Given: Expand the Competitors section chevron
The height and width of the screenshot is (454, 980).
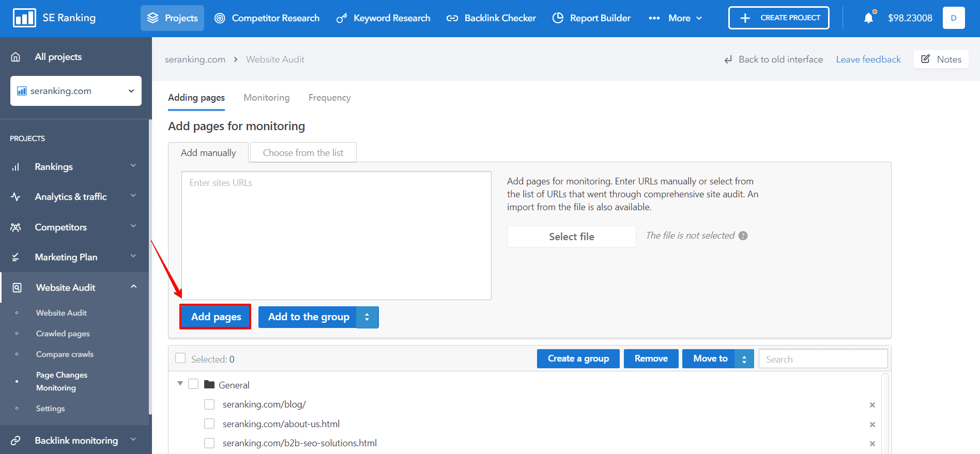Looking at the screenshot, I should (x=133, y=226).
